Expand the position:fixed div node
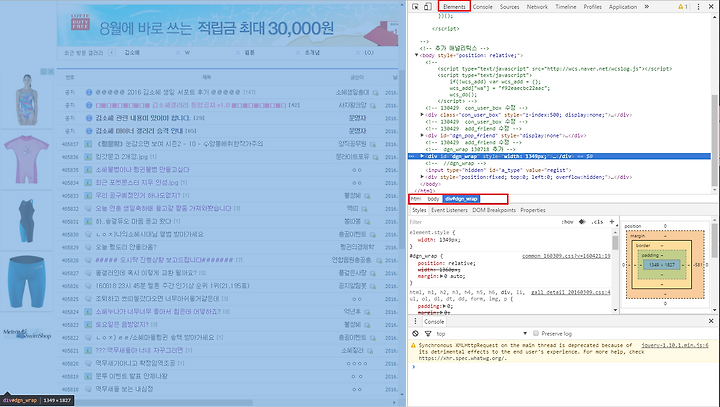The image size is (720, 407). [x=422, y=177]
